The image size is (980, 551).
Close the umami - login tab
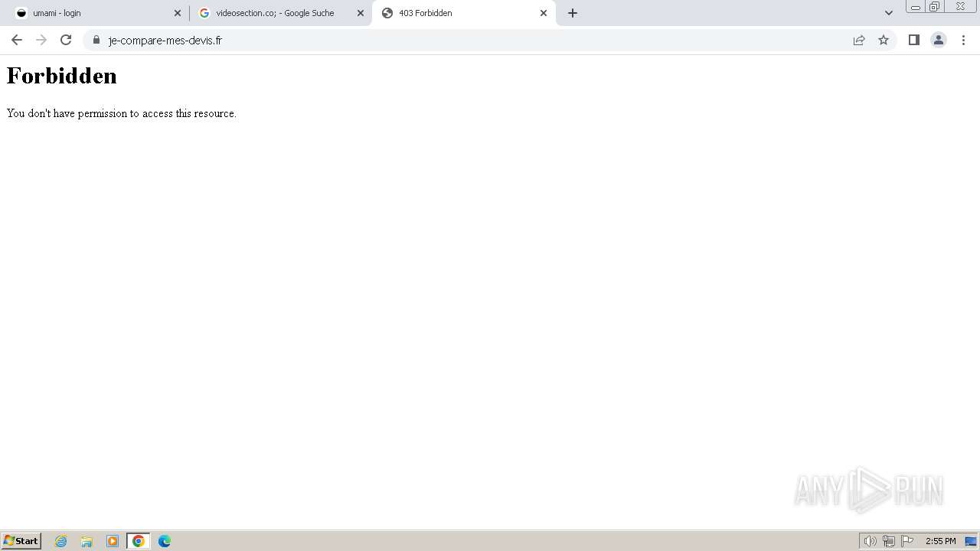coord(178,13)
